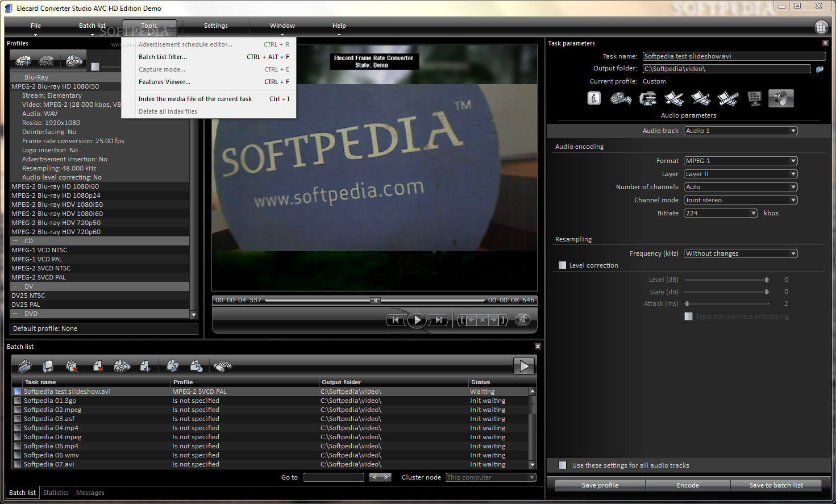Check the Softpedia 02.mpeg task box
836x504 pixels.
coord(18,410)
